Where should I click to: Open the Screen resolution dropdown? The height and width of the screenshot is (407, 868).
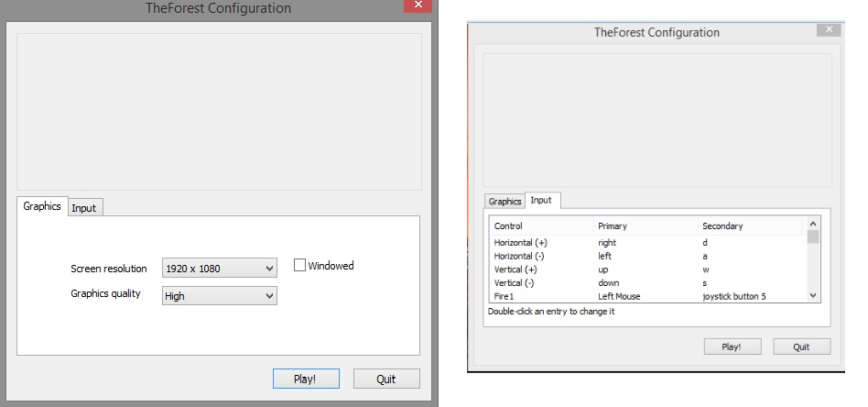coord(220,269)
